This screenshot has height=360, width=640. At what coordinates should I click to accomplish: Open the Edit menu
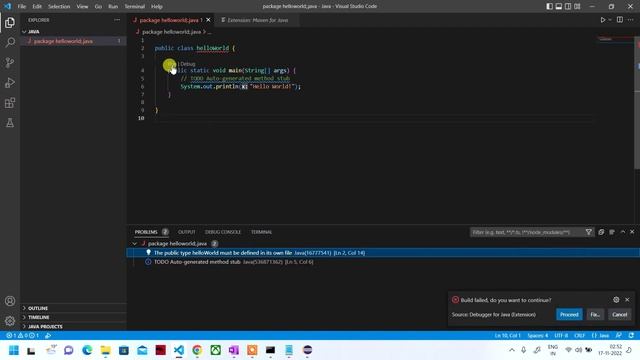(x=37, y=7)
